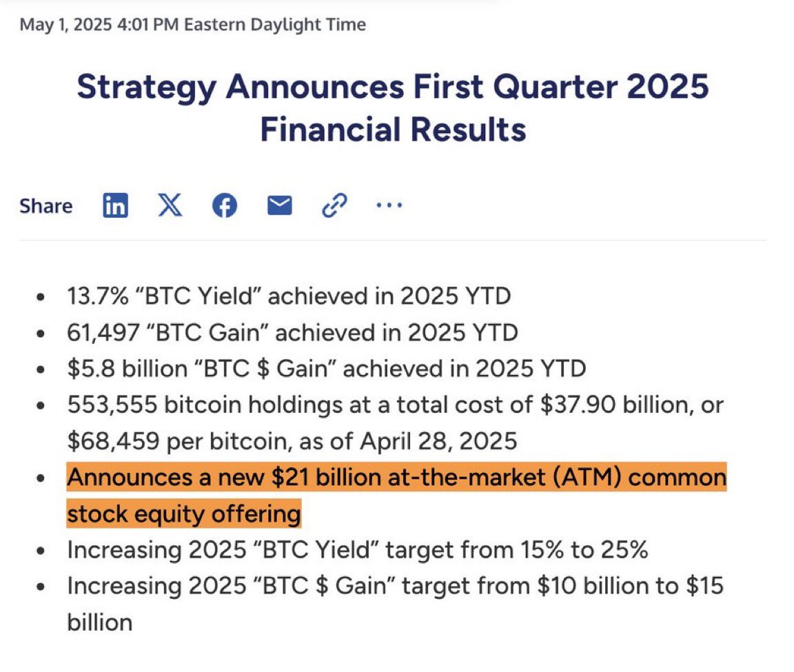Share the article on Facebook
The width and height of the screenshot is (794, 672).
(224, 205)
